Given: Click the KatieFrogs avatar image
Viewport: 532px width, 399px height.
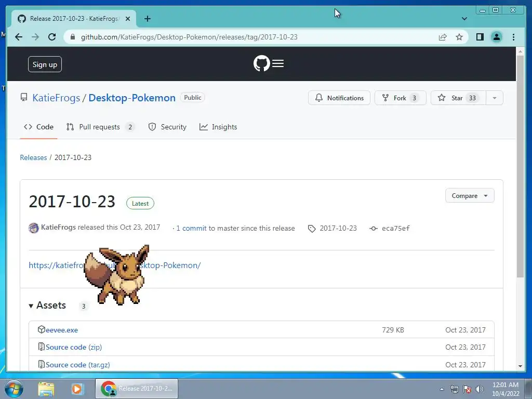Looking at the screenshot, I should tap(34, 228).
